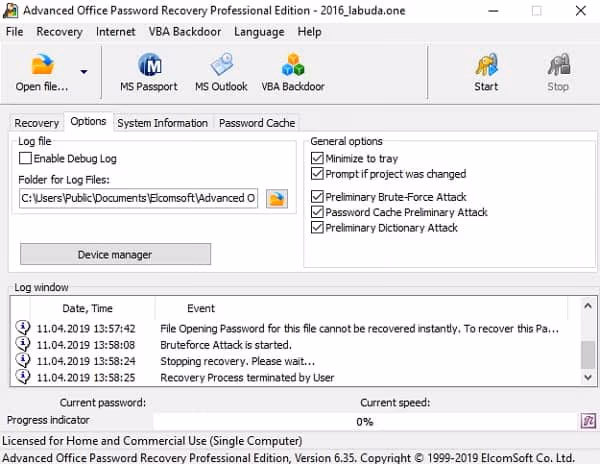Select the 'Bruteforce Attack is started.' log entry
The image size is (600, 464).
tap(295, 345)
